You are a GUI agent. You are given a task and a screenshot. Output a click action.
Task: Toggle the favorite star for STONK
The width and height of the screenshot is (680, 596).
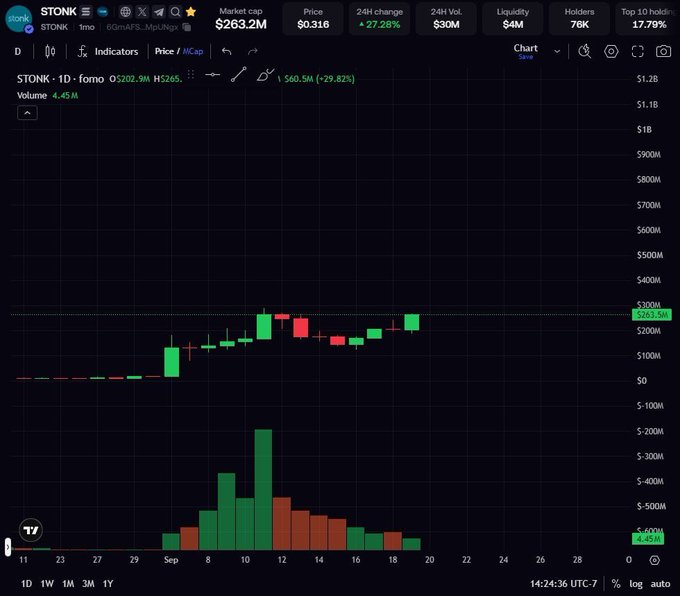click(x=190, y=12)
